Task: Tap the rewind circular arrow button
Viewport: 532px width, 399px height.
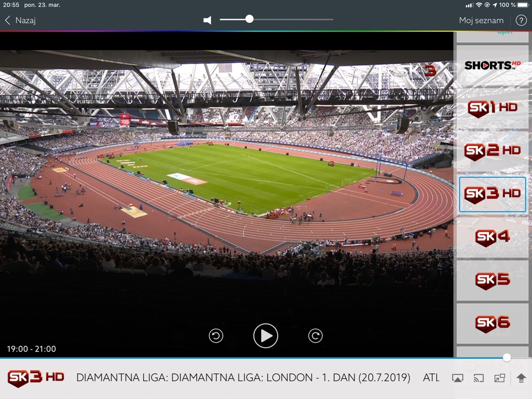Action: [x=216, y=336]
